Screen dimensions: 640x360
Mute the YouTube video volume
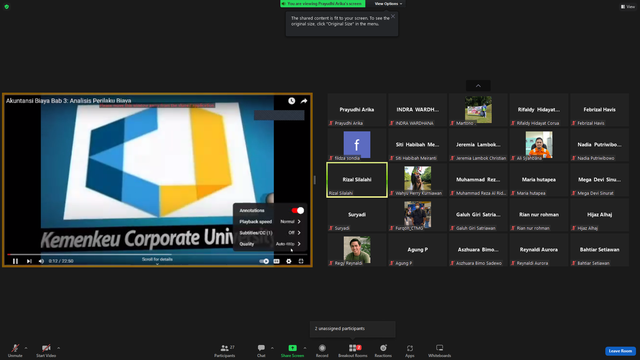(41, 261)
